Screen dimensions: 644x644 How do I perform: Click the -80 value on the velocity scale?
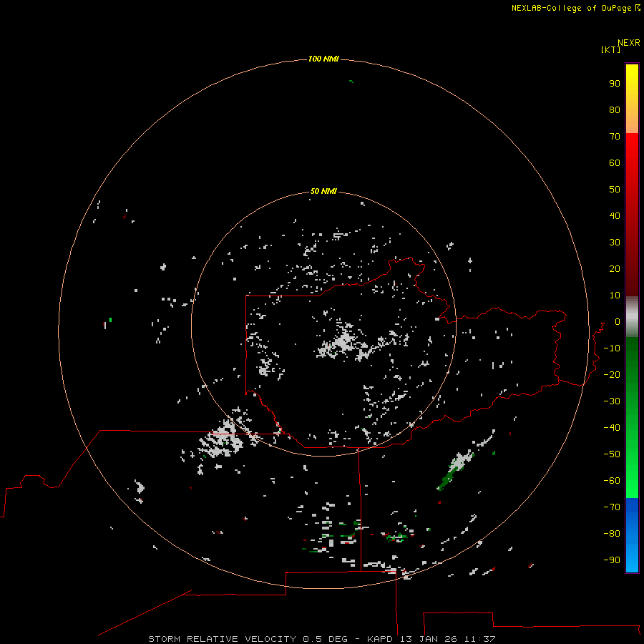coord(612,534)
